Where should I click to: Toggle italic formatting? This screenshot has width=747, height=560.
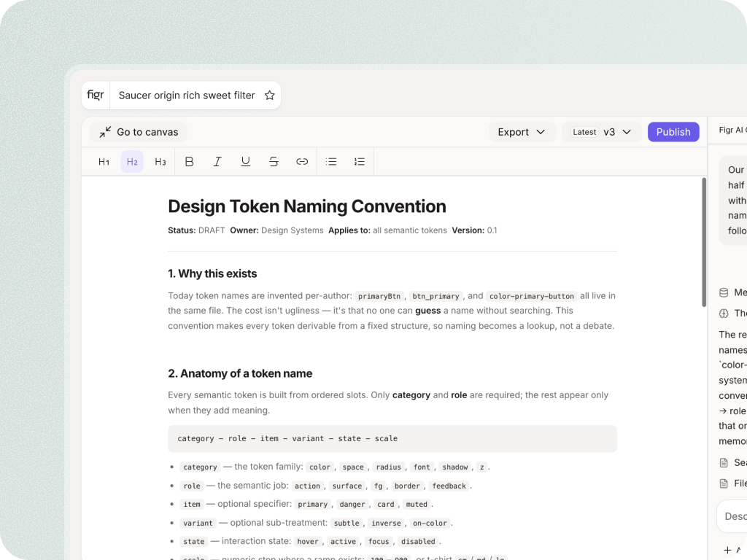(217, 162)
